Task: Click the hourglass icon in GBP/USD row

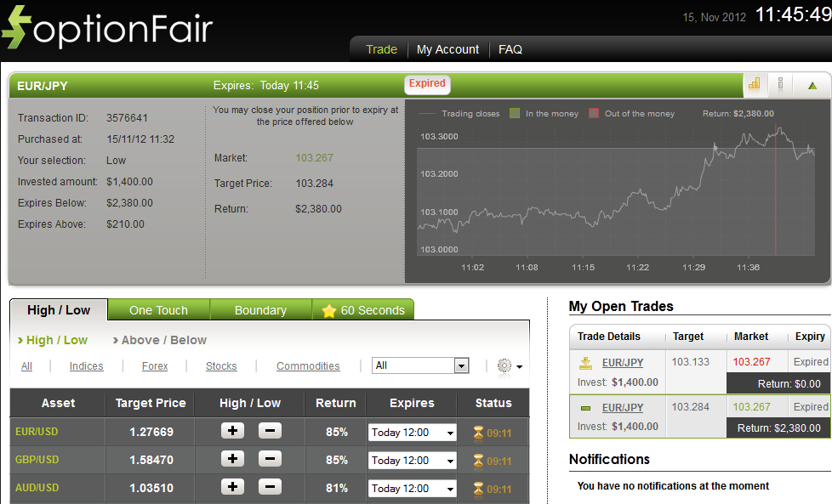Action: click(x=478, y=461)
